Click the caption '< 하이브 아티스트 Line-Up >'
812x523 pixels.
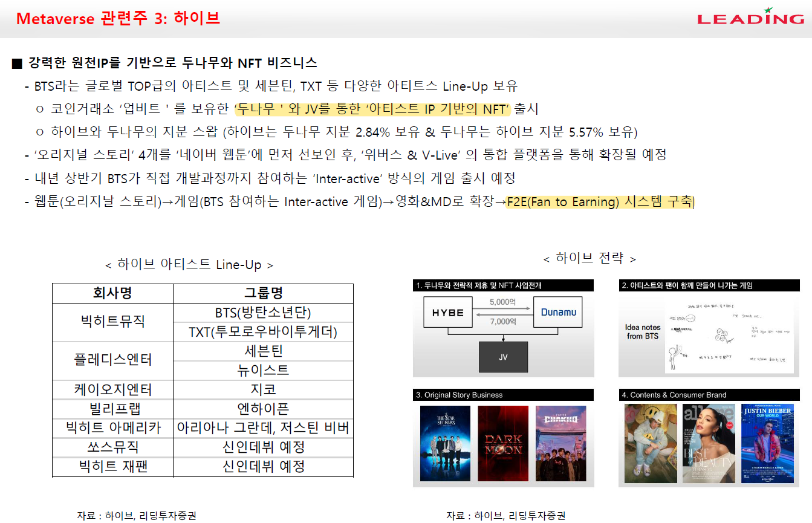pos(189,265)
